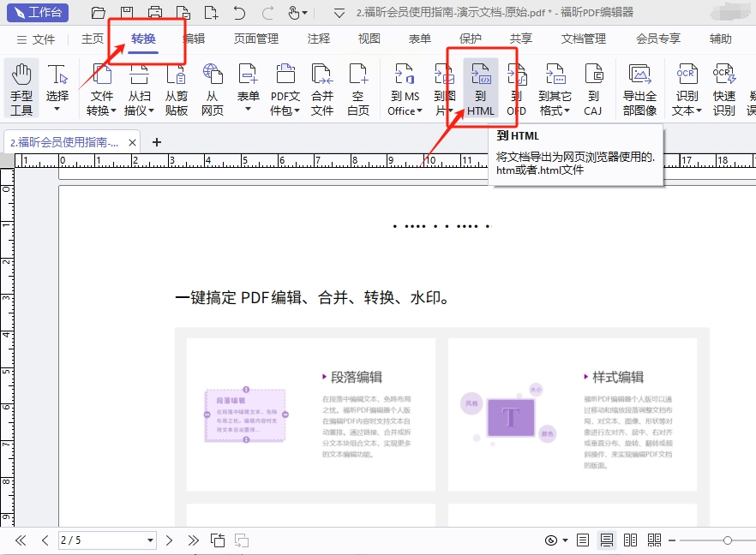756x555 pixels.
Task: Go to next page using arrow button
Action: [169, 540]
